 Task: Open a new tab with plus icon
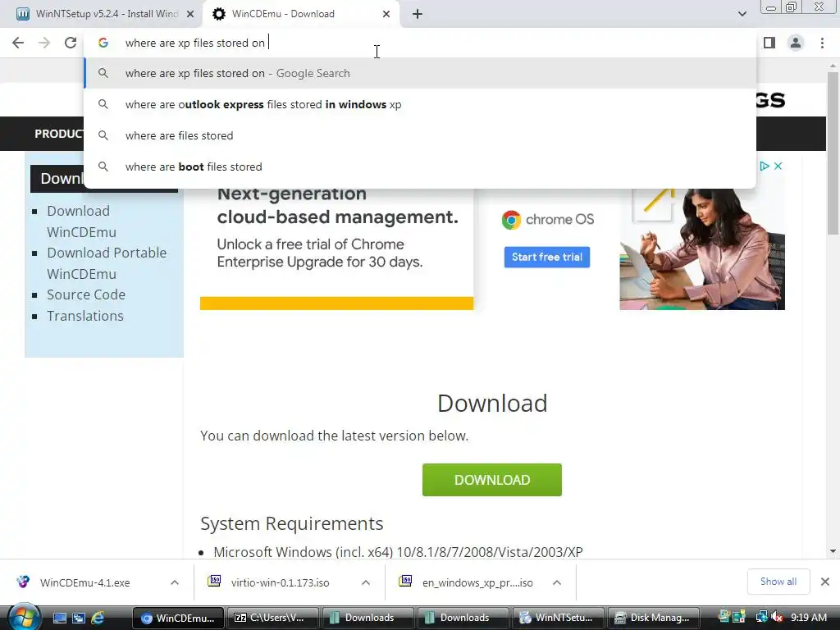pyautogui.click(x=418, y=14)
